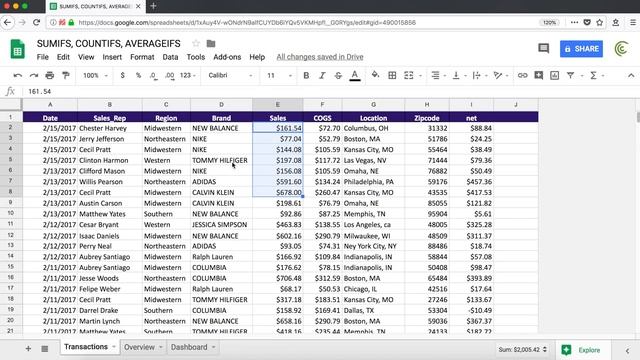Open the Sum: $2,005.42 summary dropdown
The width and height of the screenshot is (640, 360).
tap(522, 350)
